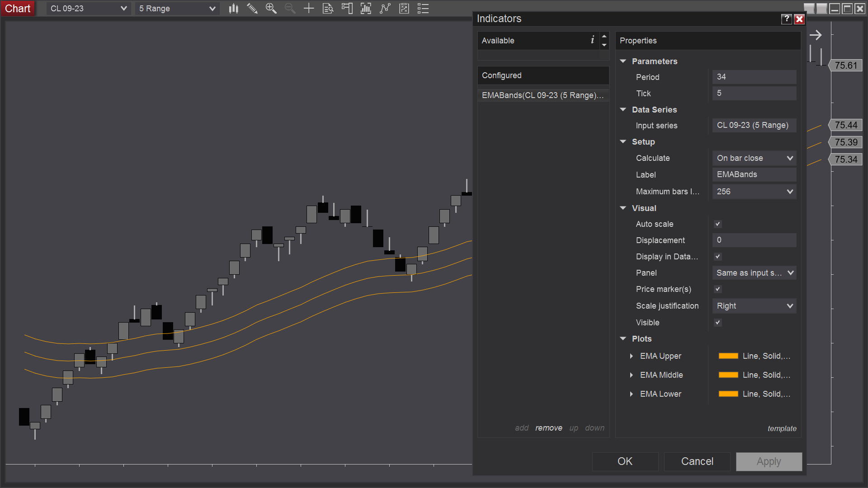Click the candlestick bar style icon

[233, 9]
